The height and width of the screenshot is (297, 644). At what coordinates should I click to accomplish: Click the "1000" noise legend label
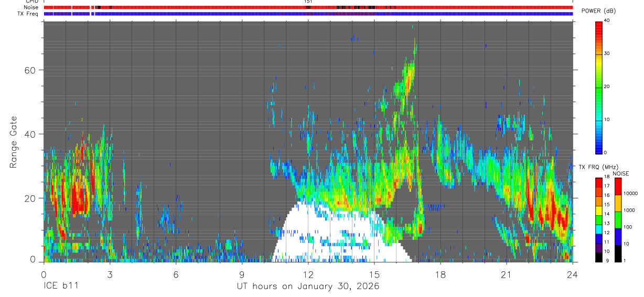[x=630, y=210]
